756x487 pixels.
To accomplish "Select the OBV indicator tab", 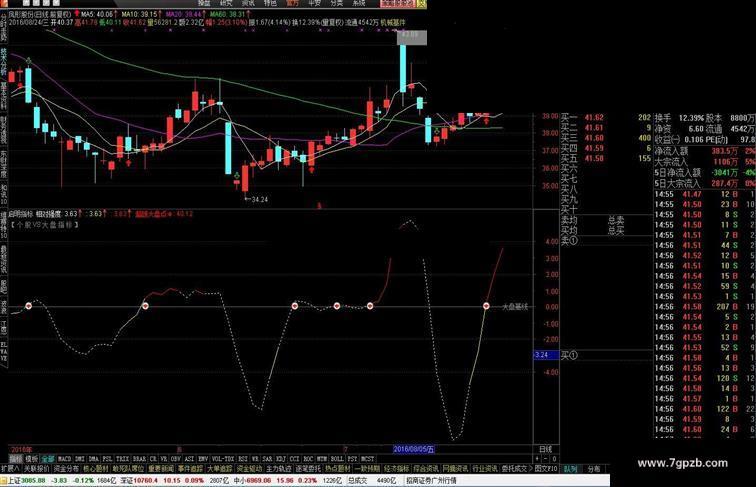I will point(176,459).
